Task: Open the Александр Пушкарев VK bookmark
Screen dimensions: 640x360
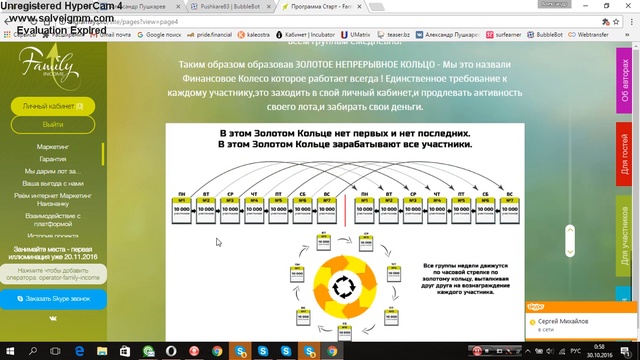Action: pos(447,35)
